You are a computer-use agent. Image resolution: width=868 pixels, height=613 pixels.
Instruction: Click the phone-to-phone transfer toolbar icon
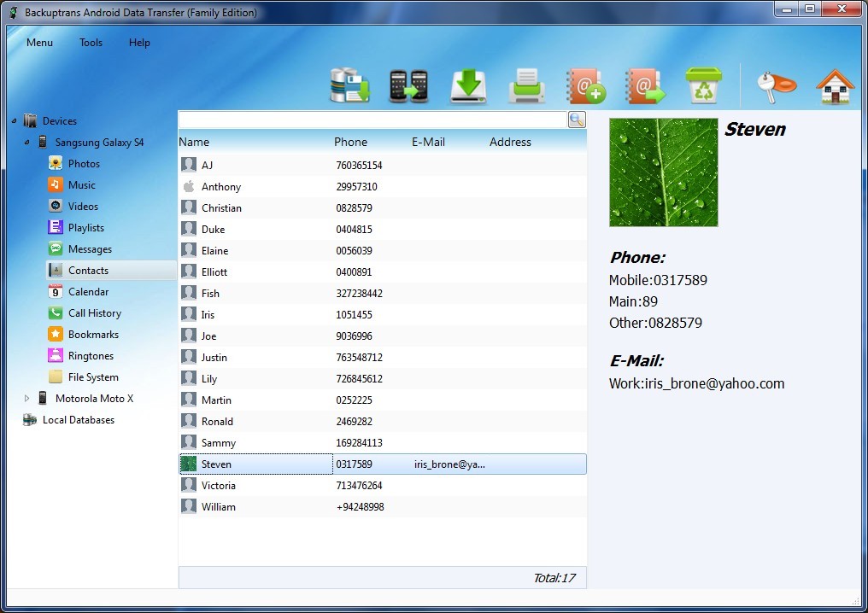[x=408, y=85]
